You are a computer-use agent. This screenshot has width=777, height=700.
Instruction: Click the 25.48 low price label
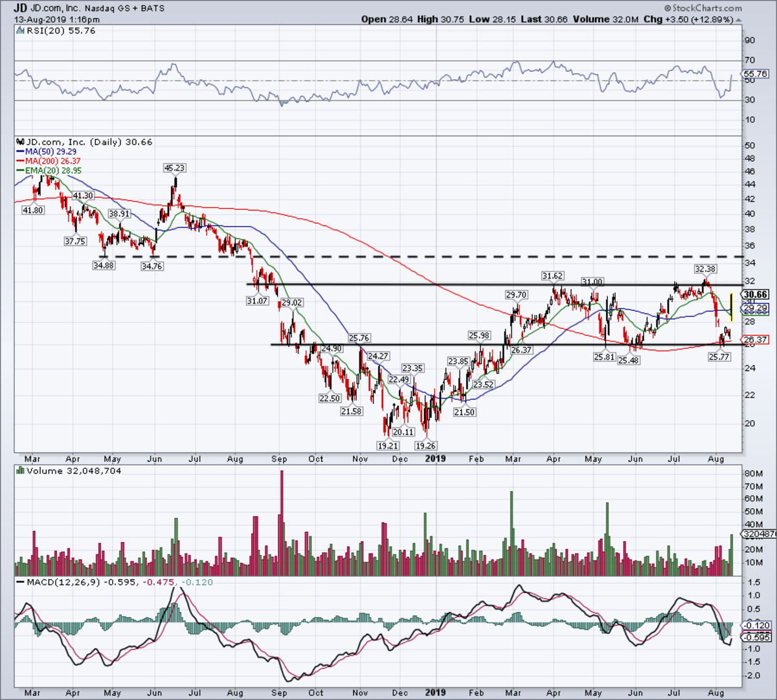[629, 360]
